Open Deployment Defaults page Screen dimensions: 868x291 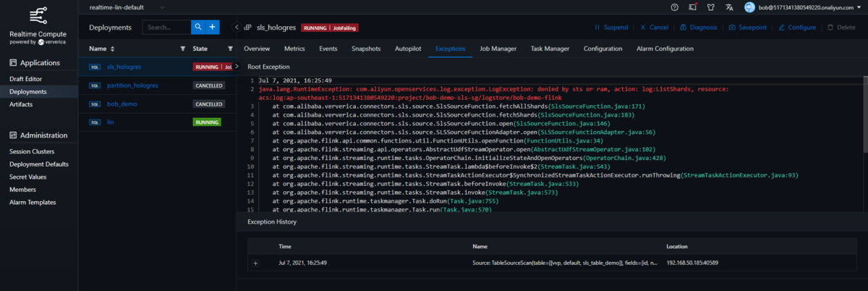[39, 164]
